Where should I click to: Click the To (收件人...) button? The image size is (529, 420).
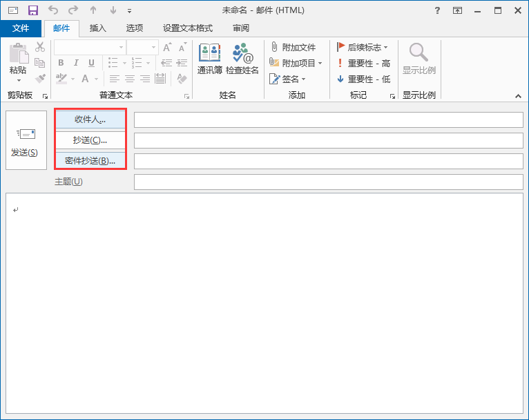point(90,120)
